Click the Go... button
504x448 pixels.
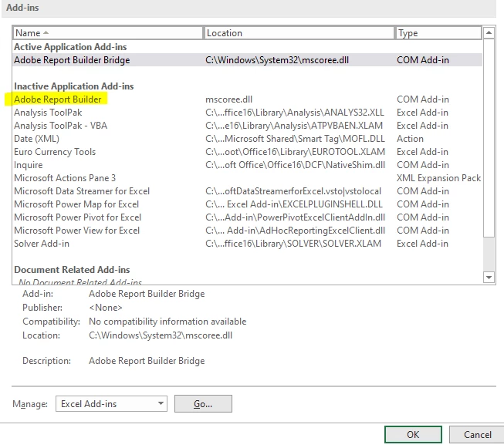click(203, 404)
